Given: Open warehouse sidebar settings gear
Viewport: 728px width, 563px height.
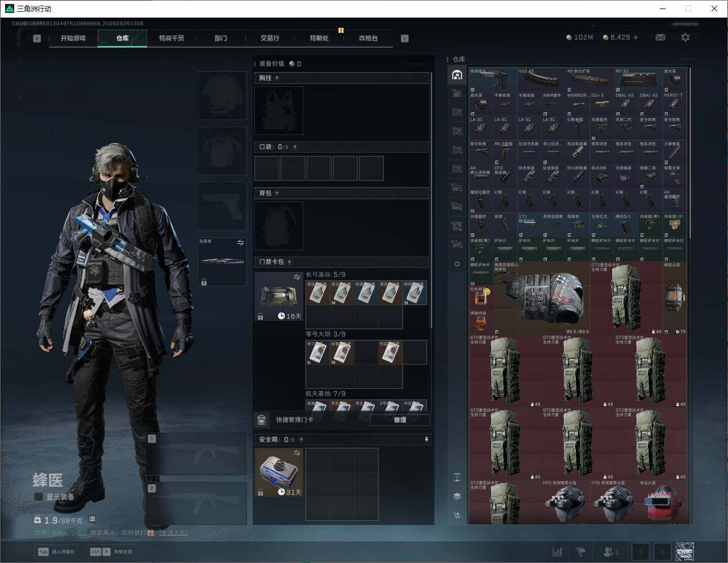Looking at the screenshot, I should click(x=457, y=264).
